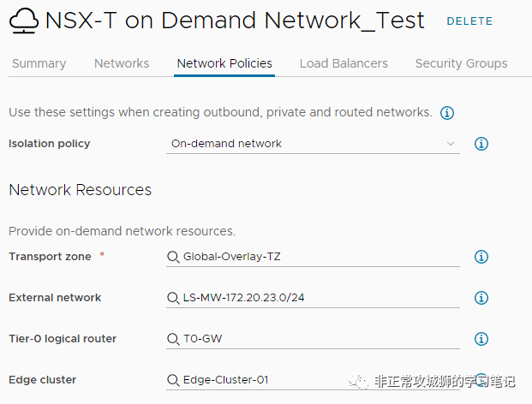Switch to the Summary tab
This screenshot has width=532, height=404.
point(39,63)
